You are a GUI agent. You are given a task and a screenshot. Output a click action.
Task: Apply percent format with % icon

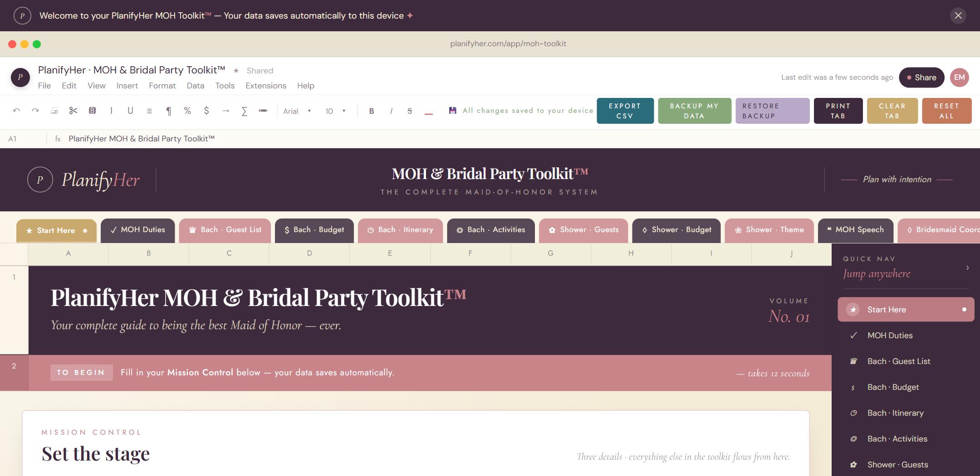[x=187, y=111]
